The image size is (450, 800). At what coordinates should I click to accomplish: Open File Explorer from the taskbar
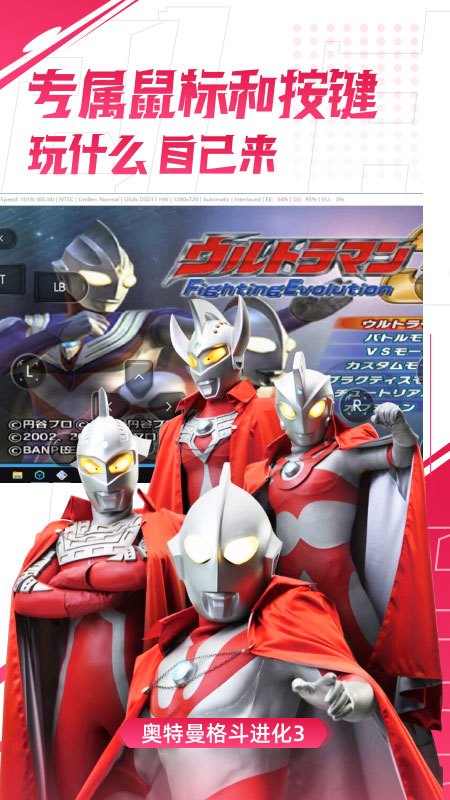(17, 475)
